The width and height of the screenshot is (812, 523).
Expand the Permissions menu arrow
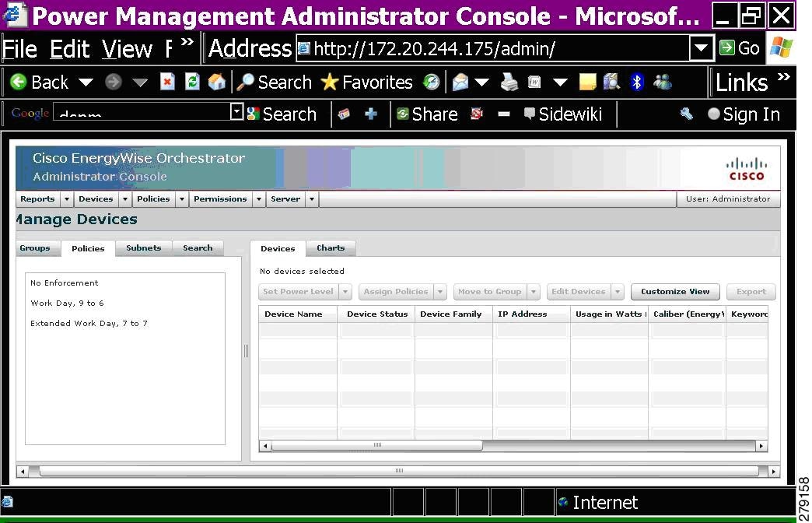(259, 199)
